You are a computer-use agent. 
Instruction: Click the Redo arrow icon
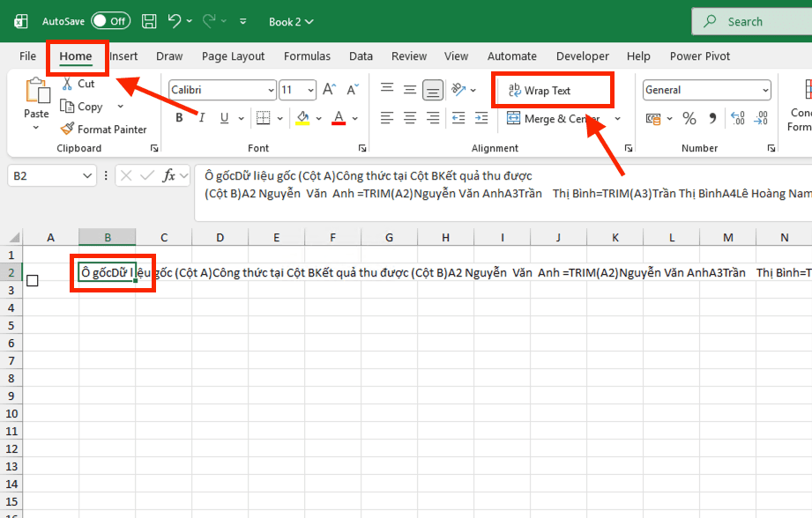point(209,21)
